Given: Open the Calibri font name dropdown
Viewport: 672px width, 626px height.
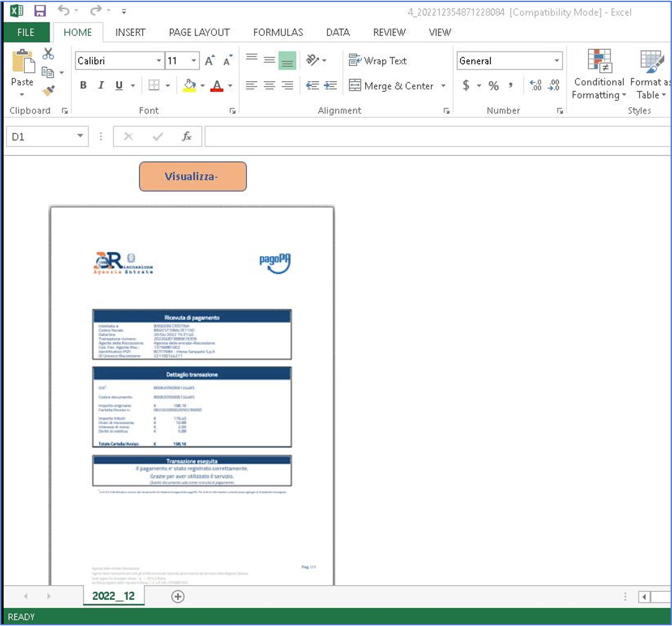Looking at the screenshot, I should [x=159, y=60].
